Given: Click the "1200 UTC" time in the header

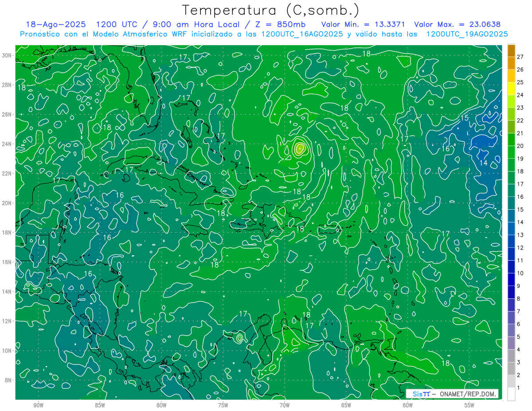Looking at the screenshot, I should click(x=117, y=25).
